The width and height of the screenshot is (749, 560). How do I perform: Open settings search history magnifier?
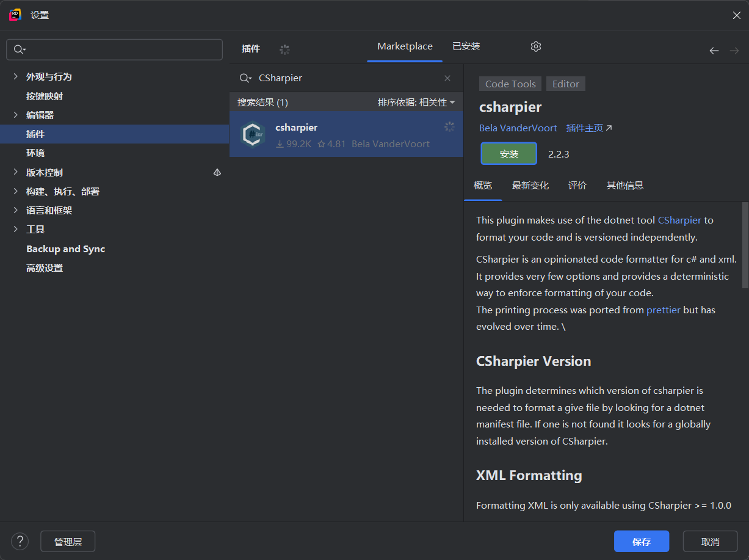[20, 49]
